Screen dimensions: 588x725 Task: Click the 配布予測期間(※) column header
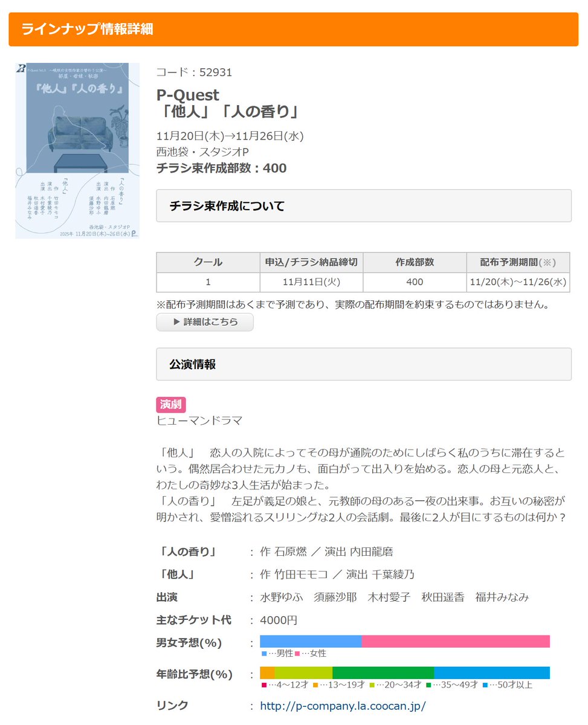518,263
